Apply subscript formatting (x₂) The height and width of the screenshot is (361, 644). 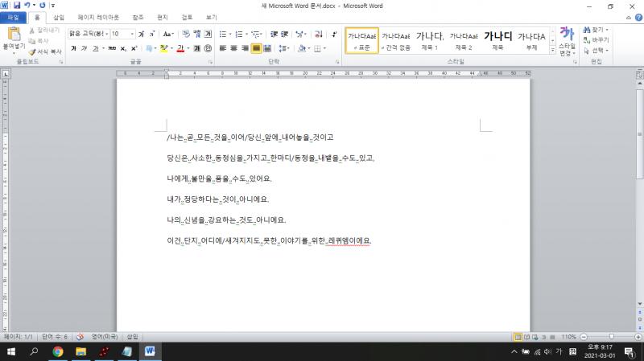pos(123,48)
